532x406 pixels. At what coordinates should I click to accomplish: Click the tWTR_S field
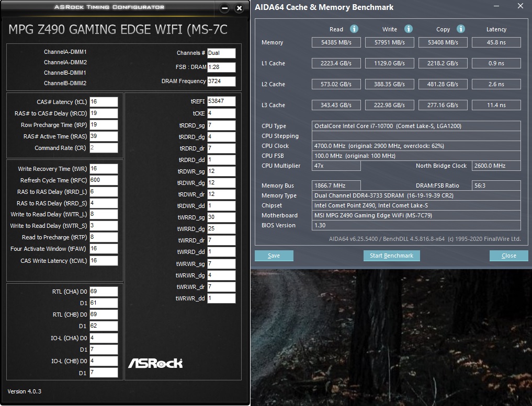(x=104, y=226)
